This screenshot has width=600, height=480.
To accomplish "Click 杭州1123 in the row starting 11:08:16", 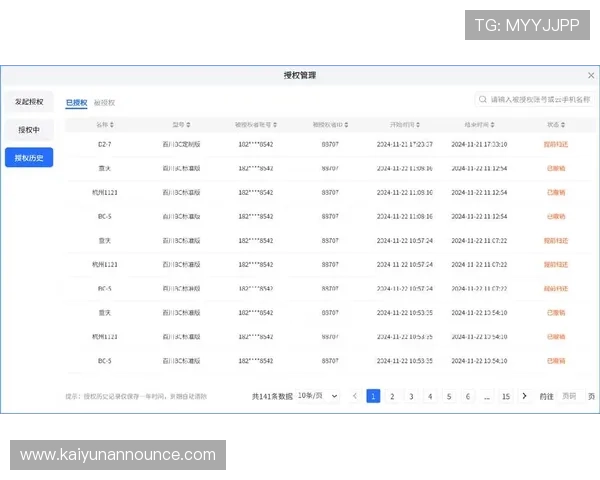I will point(104,193).
